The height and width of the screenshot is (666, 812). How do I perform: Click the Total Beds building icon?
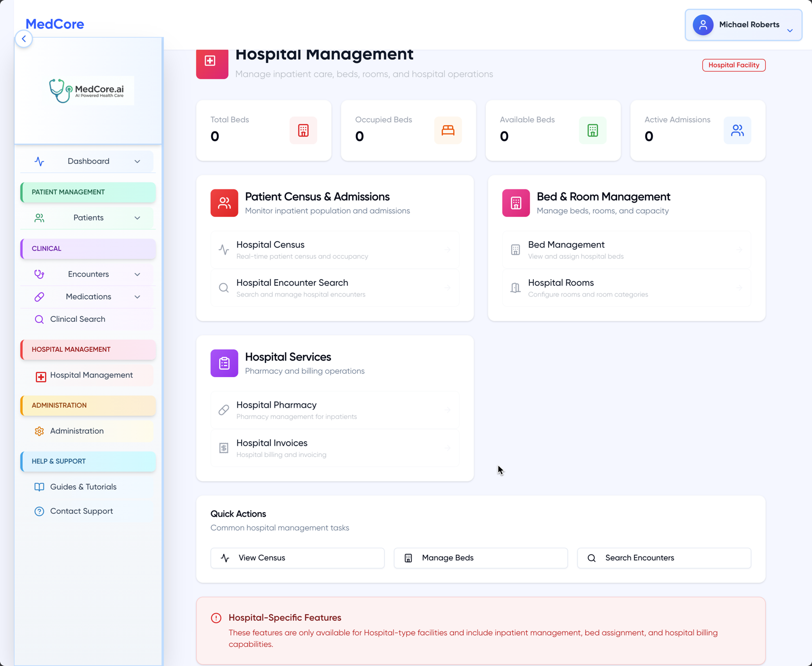coord(303,130)
